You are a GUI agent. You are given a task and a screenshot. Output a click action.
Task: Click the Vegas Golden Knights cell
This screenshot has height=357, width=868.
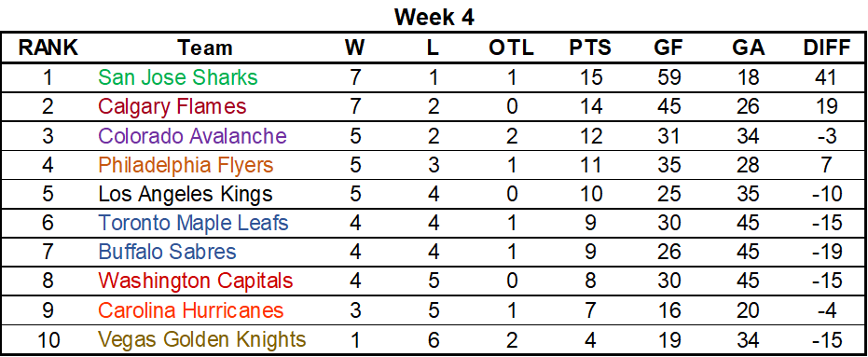[201, 339]
